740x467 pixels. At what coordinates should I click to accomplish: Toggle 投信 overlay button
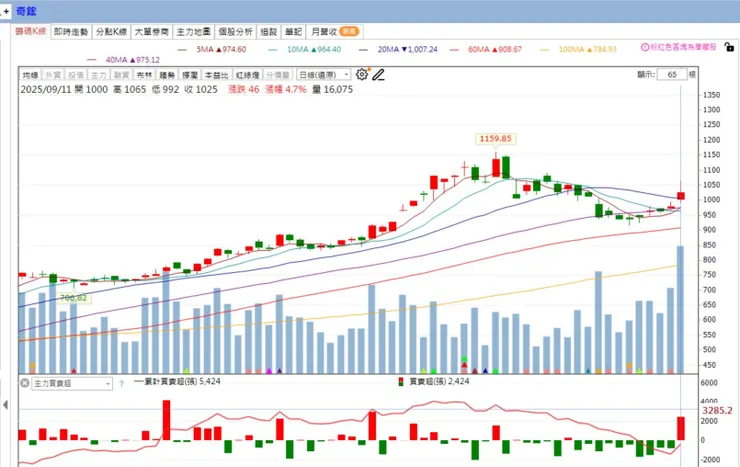pyautogui.click(x=76, y=75)
